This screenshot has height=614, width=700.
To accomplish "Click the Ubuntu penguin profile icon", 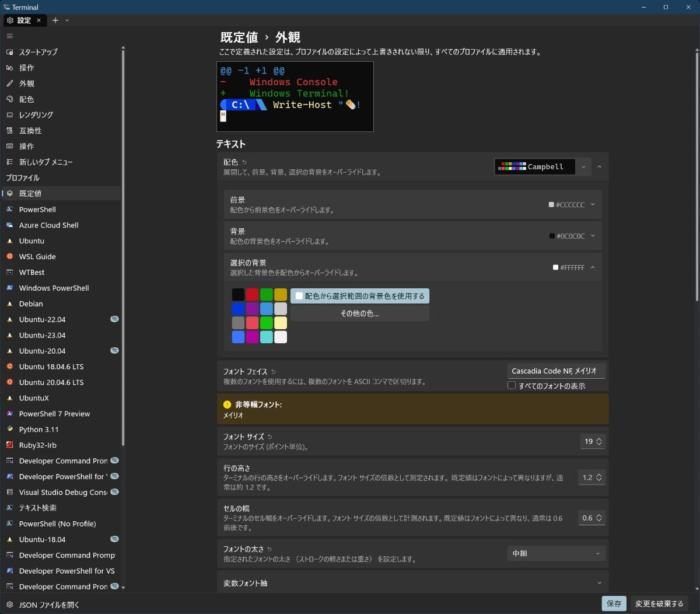I will tap(9, 240).
